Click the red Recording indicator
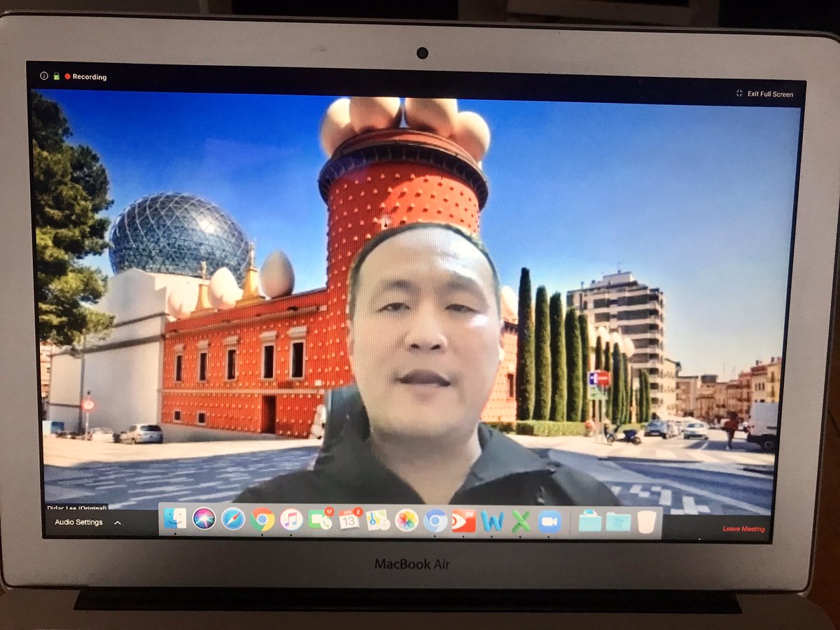Screen dimensions: 840x630 (x=85, y=76)
